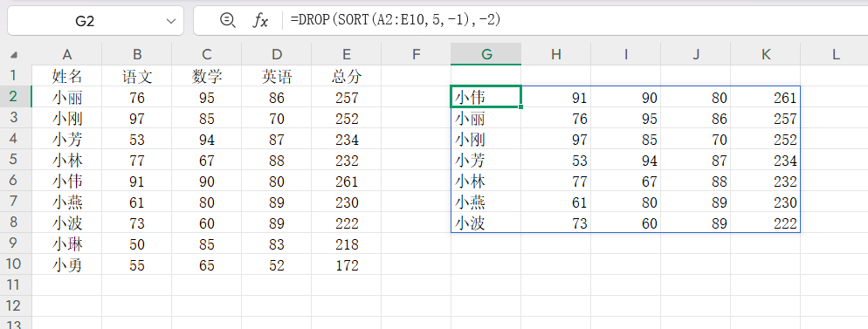Image resolution: width=868 pixels, height=329 pixels.
Task: Click the zoom magnifier icon in formula bar
Action: click(228, 20)
